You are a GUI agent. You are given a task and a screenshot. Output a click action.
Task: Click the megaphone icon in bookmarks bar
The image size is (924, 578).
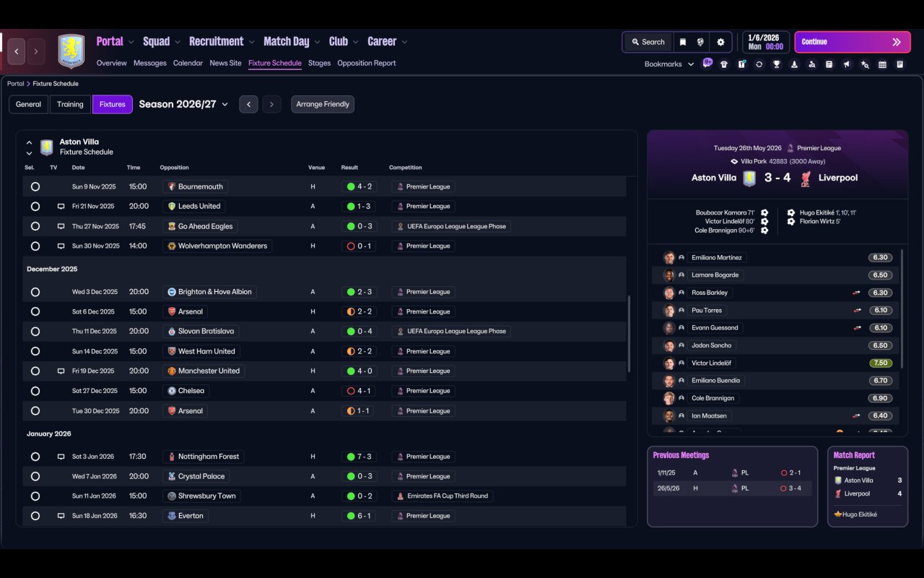[847, 64]
